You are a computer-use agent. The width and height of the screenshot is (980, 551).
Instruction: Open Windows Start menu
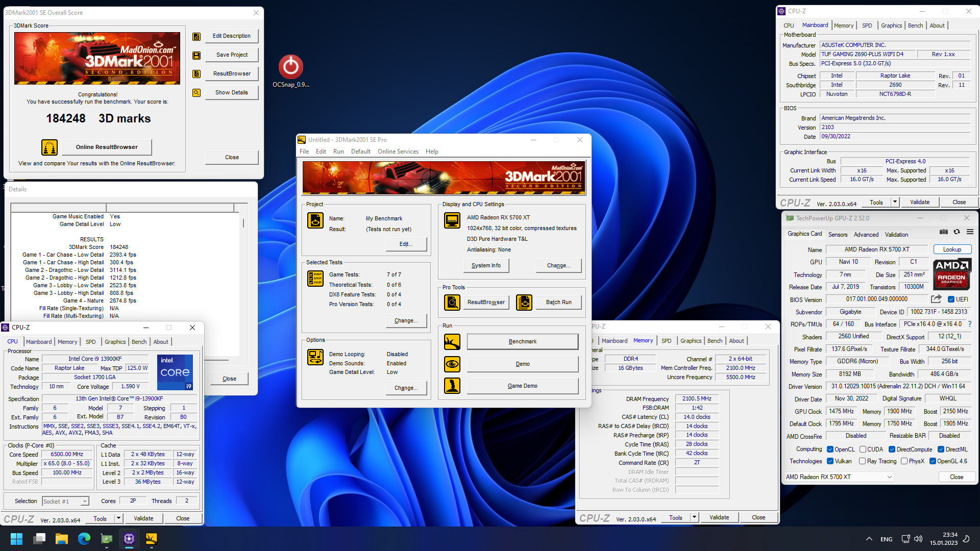coord(16,539)
